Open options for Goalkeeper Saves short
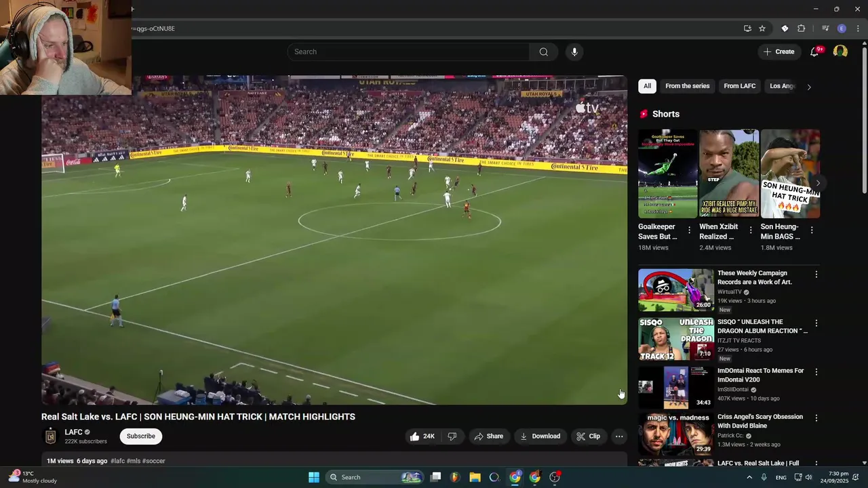Viewport: 868px width, 488px height. (x=690, y=230)
